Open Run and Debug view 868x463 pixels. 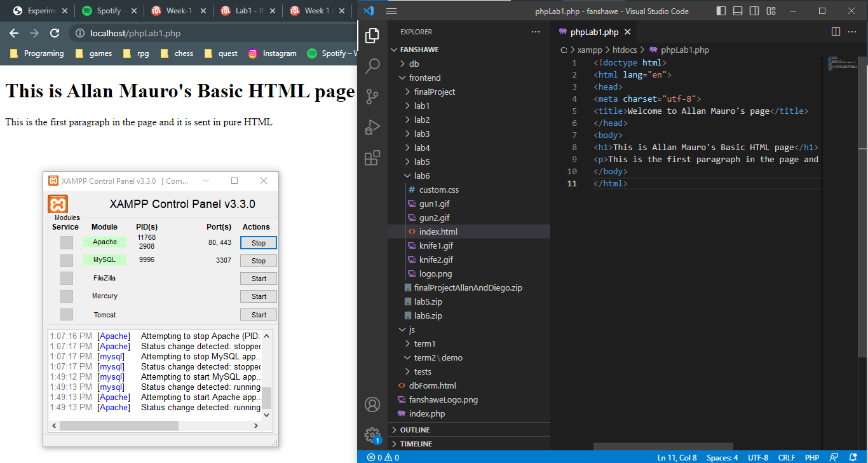[372, 127]
